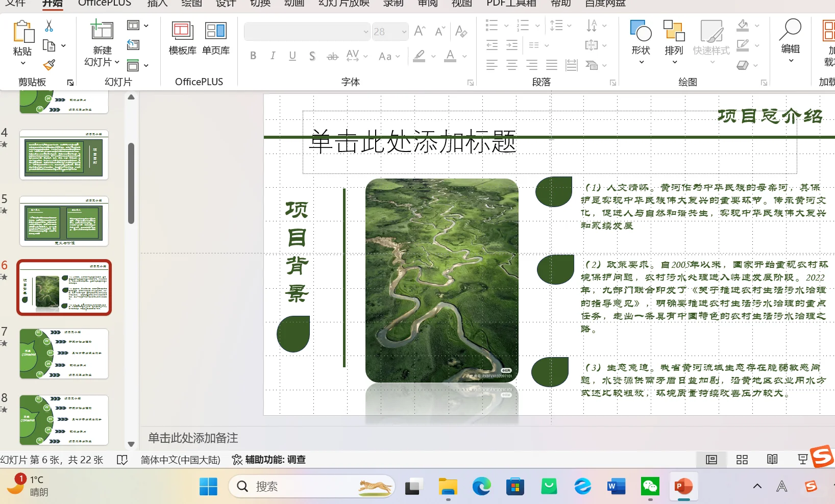835x504 pixels.
Task: Decrease font size with smaller A icon
Action: [440, 31]
